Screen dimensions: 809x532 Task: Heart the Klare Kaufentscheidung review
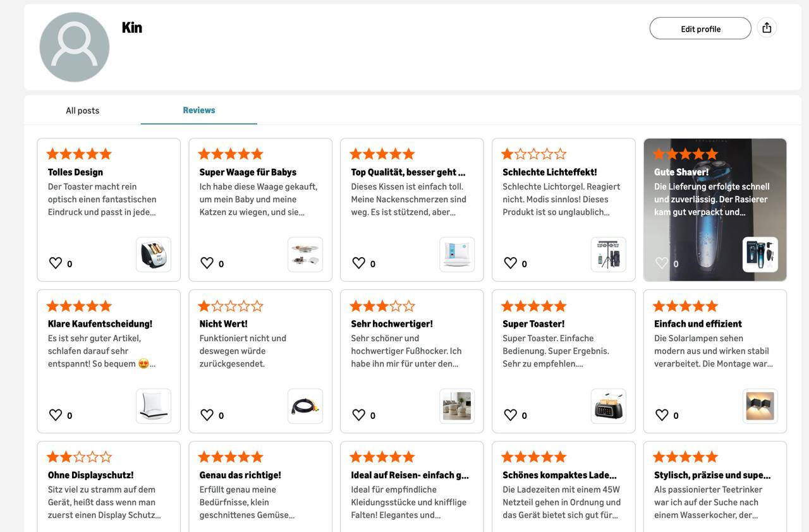(x=56, y=415)
